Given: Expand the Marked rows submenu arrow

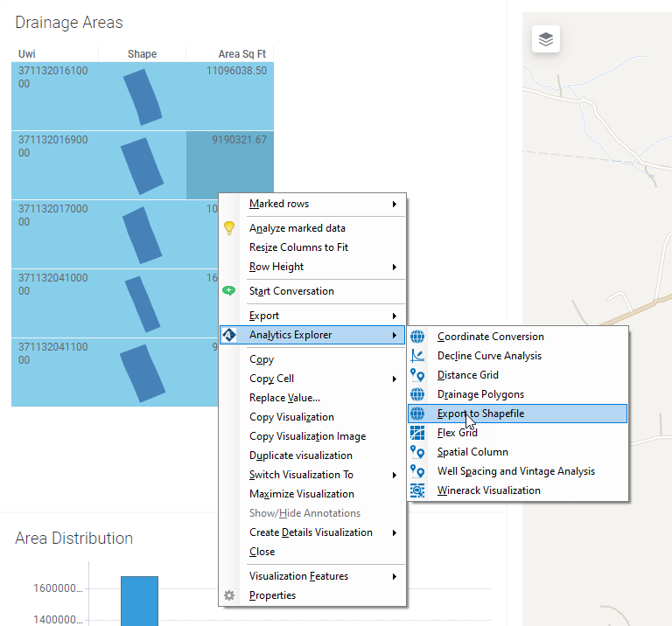Looking at the screenshot, I should pos(395,205).
